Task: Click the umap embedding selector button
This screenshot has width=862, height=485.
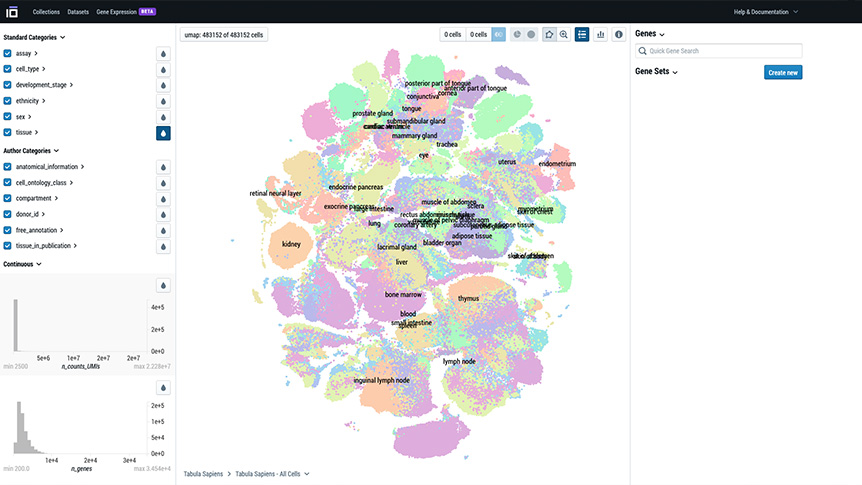Action: (x=224, y=35)
